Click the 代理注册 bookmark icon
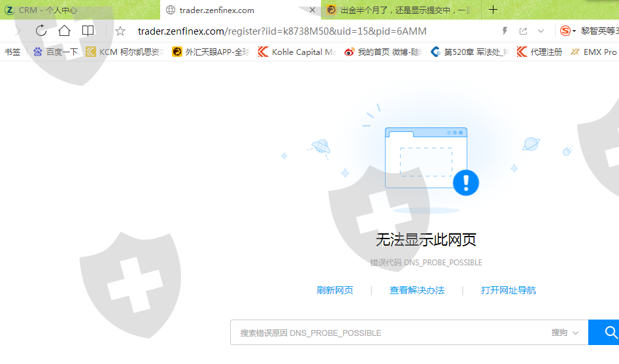This screenshot has height=364, width=619. click(x=522, y=52)
